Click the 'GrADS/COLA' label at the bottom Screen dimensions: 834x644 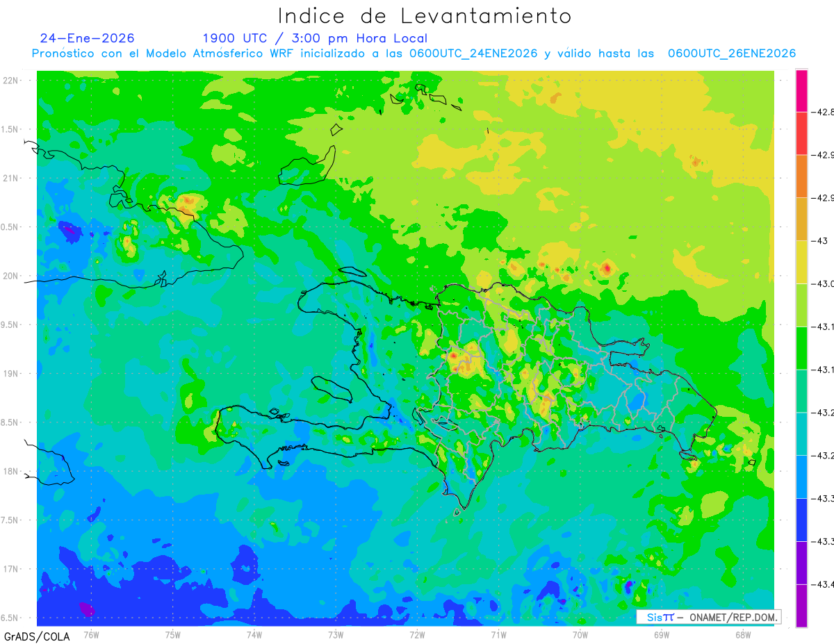click(x=37, y=636)
